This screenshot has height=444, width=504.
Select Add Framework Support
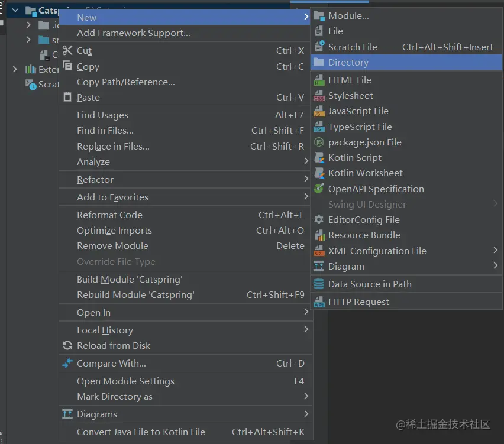click(186, 33)
